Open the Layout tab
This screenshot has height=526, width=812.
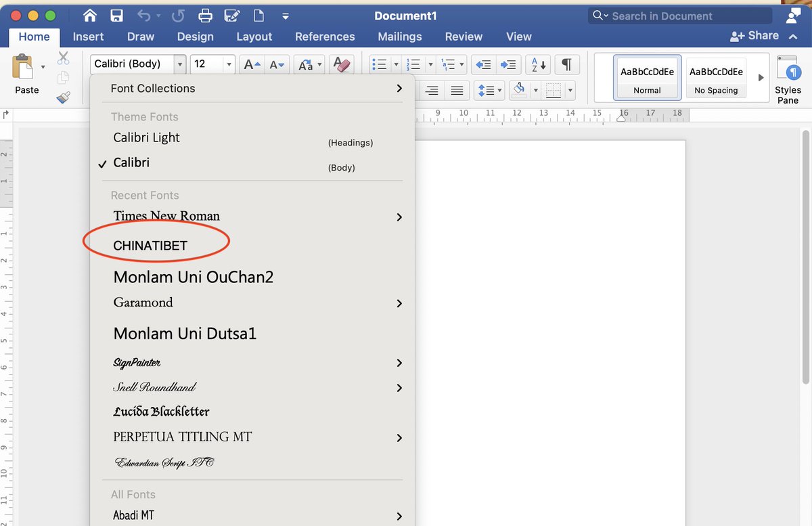point(254,37)
